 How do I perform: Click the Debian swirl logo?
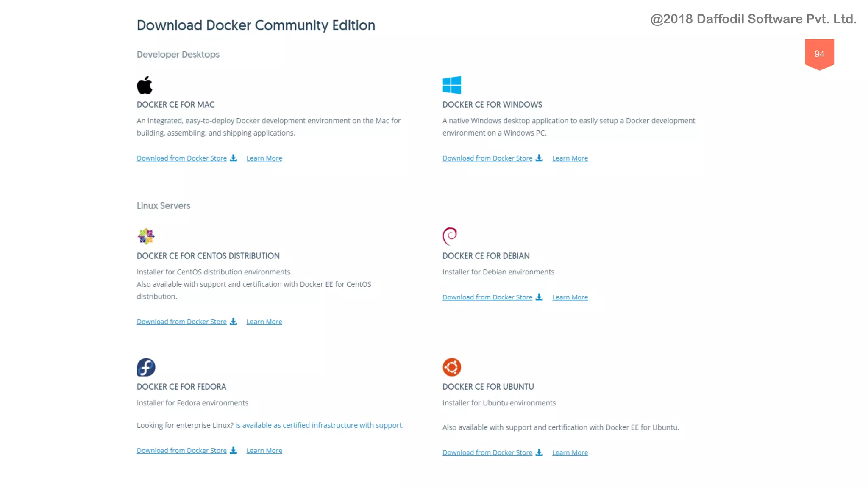(450, 236)
